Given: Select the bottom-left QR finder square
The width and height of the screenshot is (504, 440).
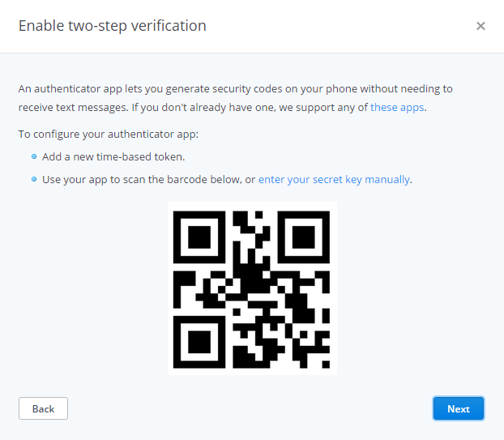Looking at the screenshot, I should (199, 342).
